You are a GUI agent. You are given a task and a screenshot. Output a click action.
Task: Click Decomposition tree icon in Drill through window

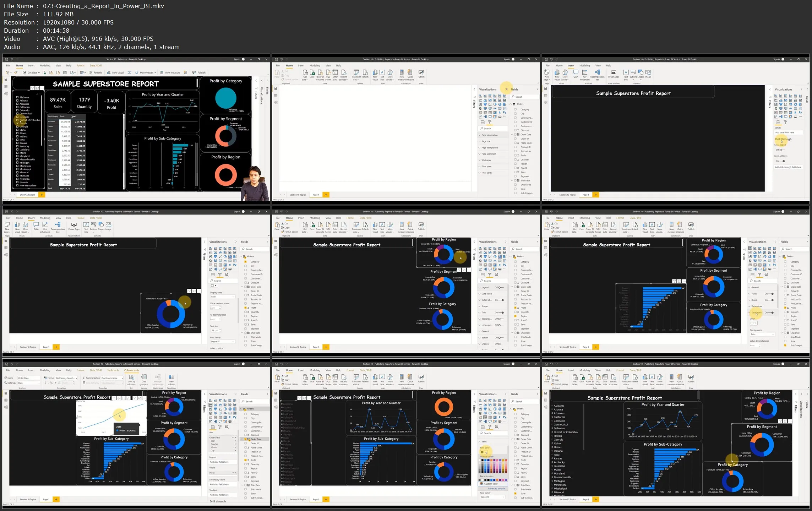coord(598,75)
